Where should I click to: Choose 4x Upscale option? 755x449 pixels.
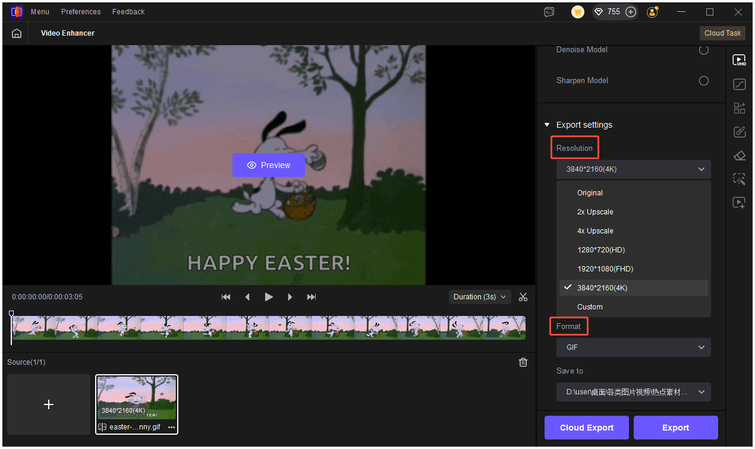(x=633, y=231)
